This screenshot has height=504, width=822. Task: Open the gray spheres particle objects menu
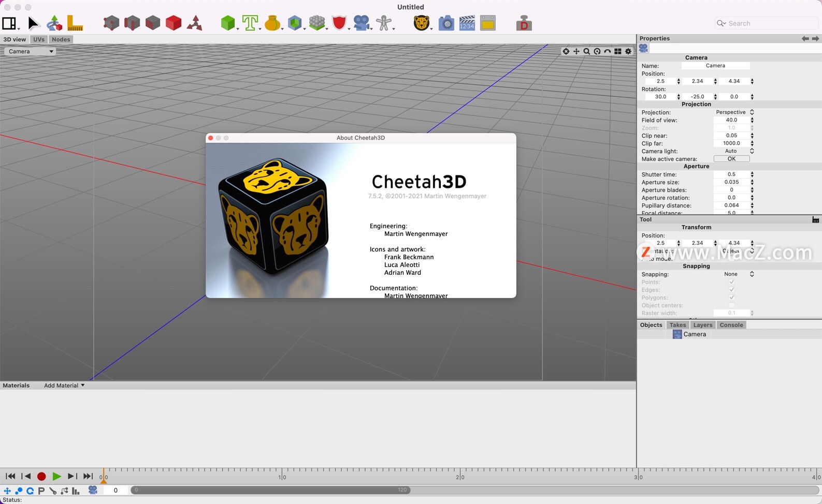(x=318, y=23)
